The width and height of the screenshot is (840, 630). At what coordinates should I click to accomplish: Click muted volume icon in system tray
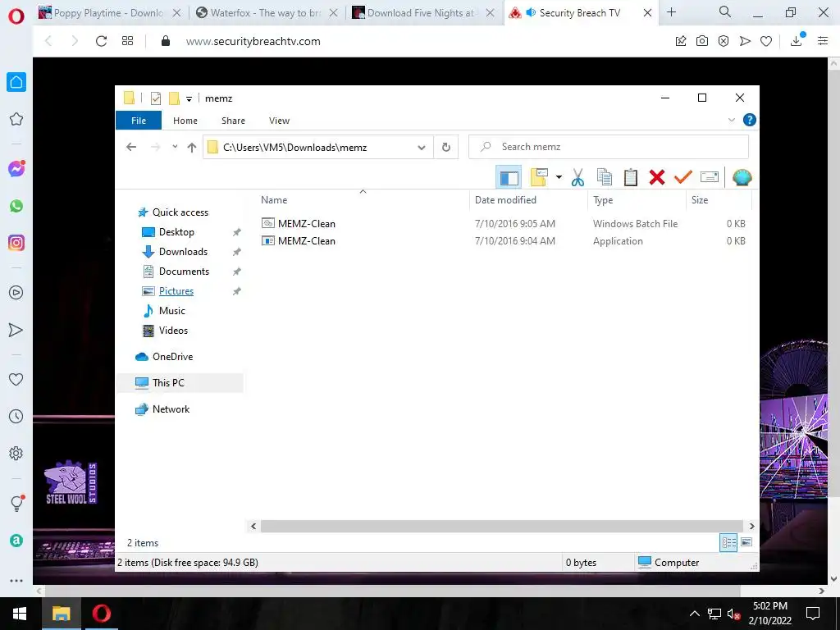click(733, 614)
